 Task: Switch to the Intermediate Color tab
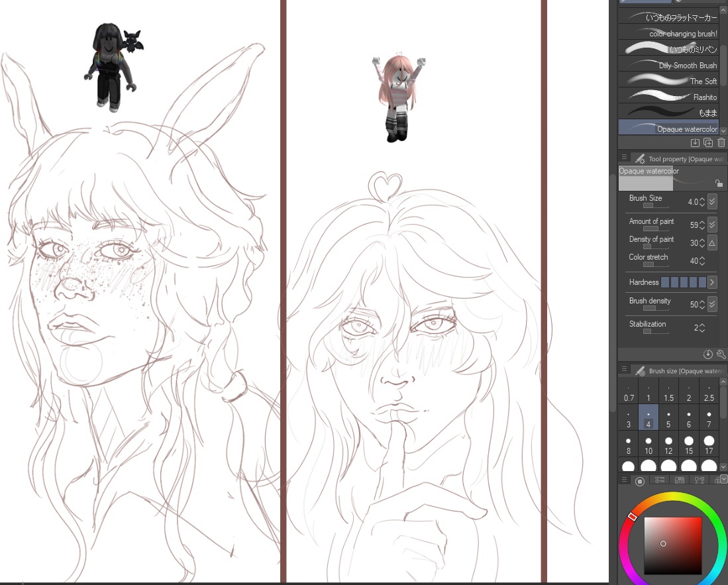[700, 480]
